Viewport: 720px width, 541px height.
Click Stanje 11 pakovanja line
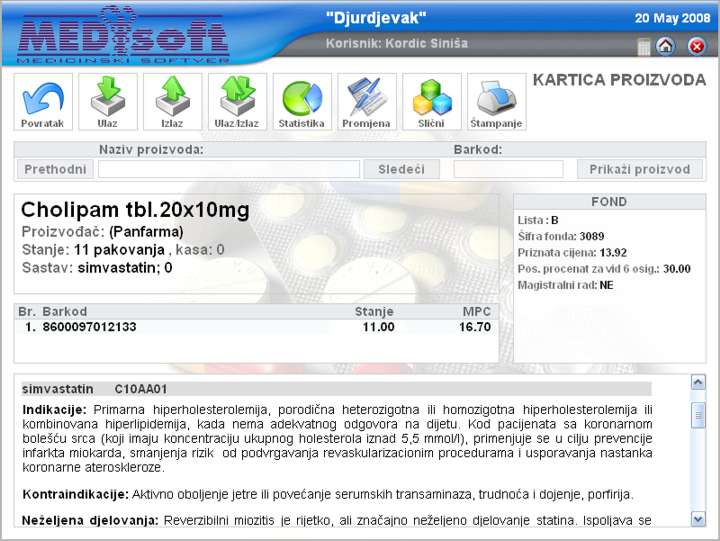pos(123,250)
